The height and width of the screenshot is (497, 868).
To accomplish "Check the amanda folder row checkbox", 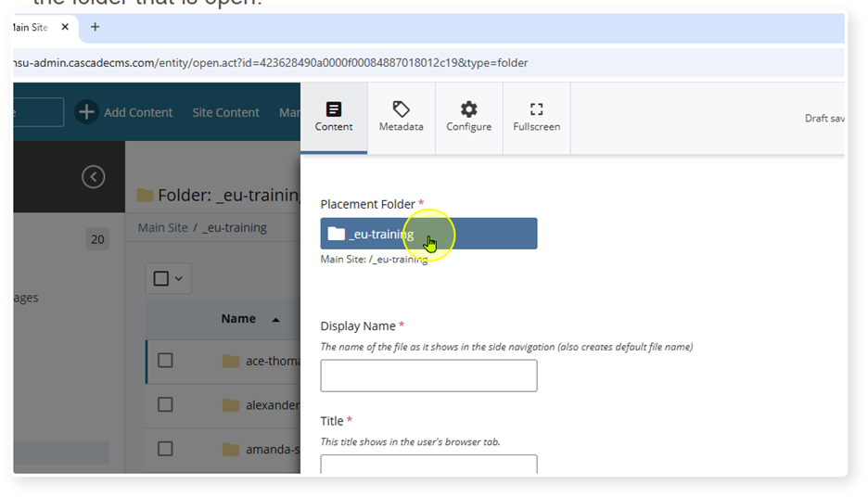I will (165, 449).
